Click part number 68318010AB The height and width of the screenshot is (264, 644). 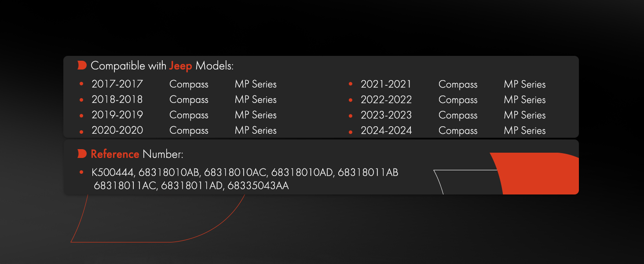169,172
